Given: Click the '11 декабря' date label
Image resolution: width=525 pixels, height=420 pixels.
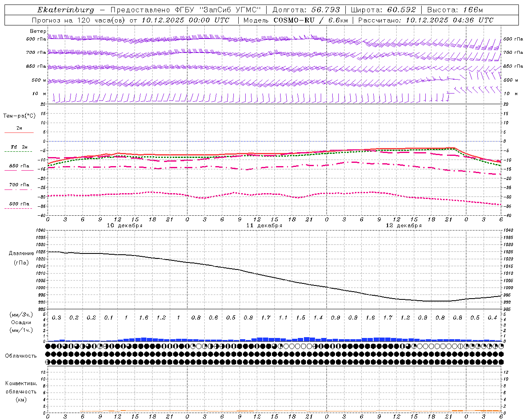Looking at the screenshot, I should pyautogui.click(x=264, y=226).
